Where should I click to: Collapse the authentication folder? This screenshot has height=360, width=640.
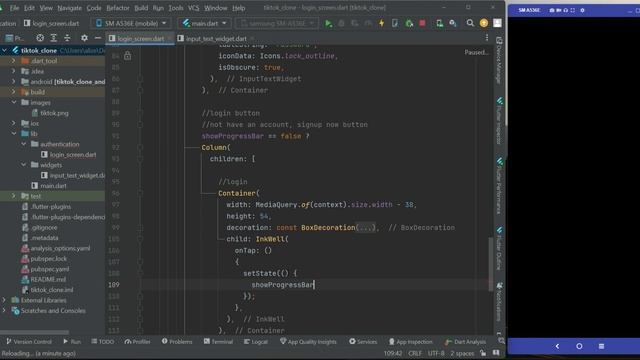(x=24, y=144)
